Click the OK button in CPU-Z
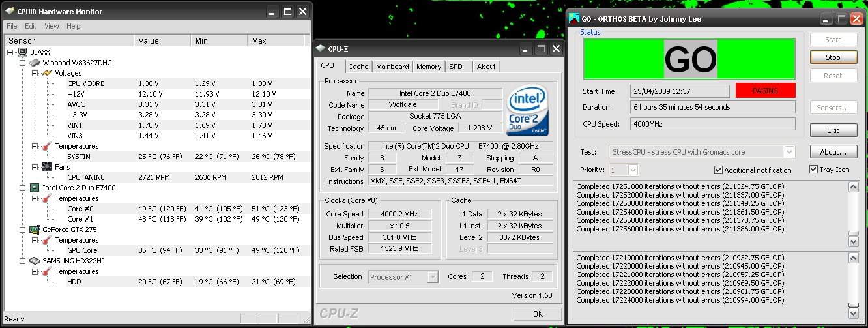The height and width of the screenshot is (328, 868). pos(537,314)
